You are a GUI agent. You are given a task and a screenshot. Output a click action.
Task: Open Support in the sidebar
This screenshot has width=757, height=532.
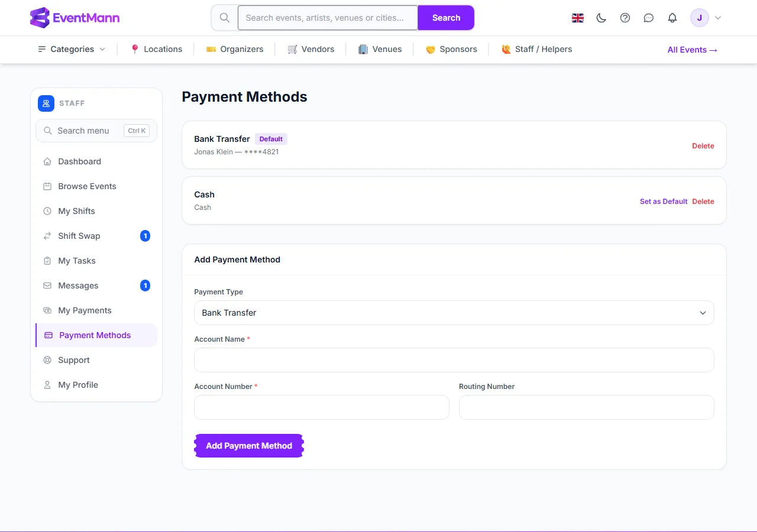[96, 360]
